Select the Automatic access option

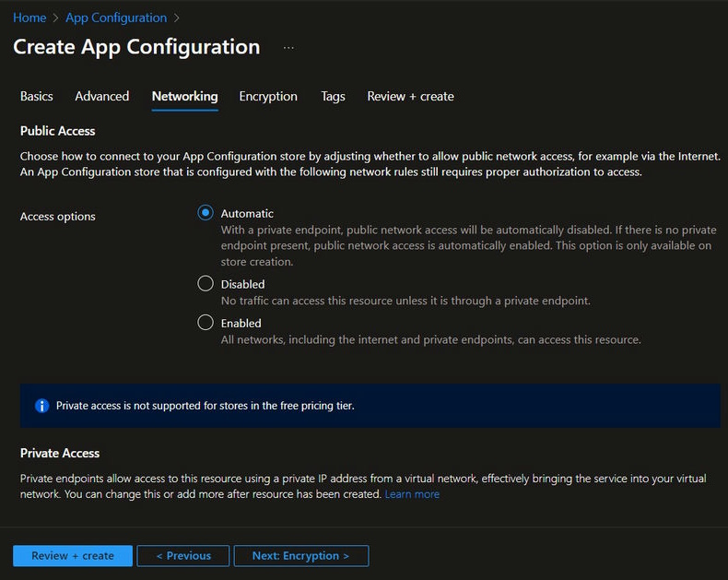[205, 213]
